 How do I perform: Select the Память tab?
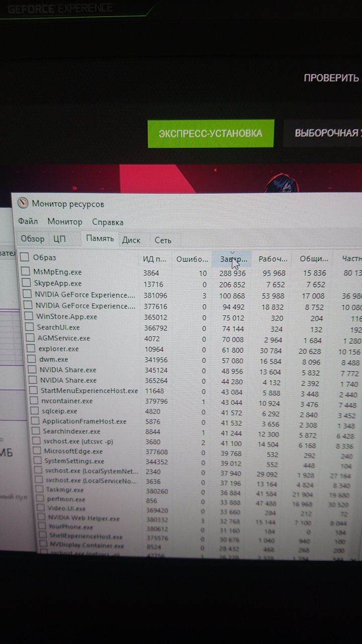(100, 239)
